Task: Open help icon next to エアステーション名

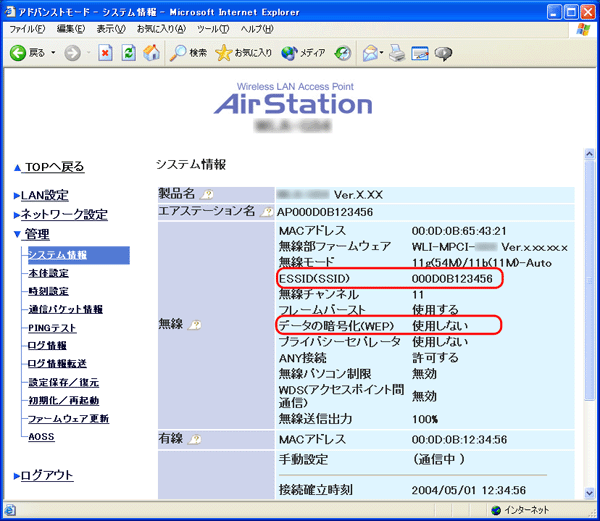Action: [266, 212]
